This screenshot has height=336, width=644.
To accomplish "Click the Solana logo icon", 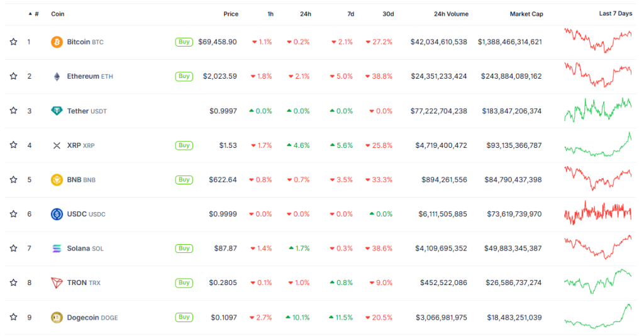I will pos(57,249).
